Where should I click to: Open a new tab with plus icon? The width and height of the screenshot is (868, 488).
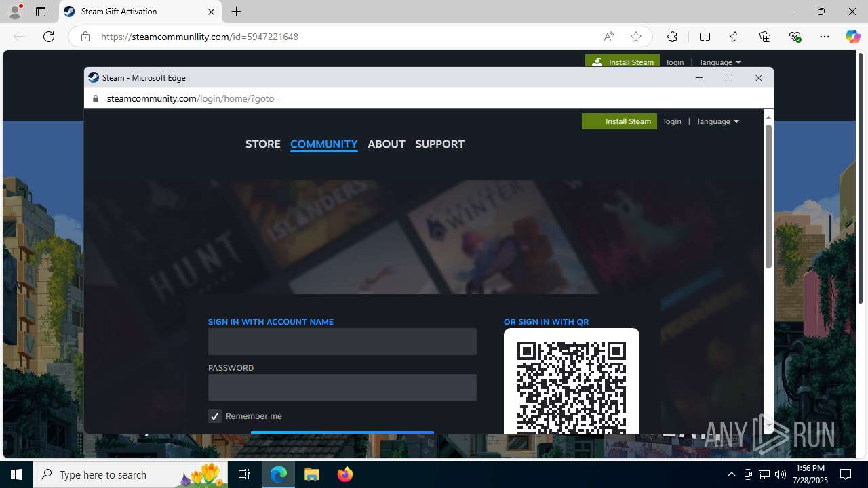tap(236, 12)
